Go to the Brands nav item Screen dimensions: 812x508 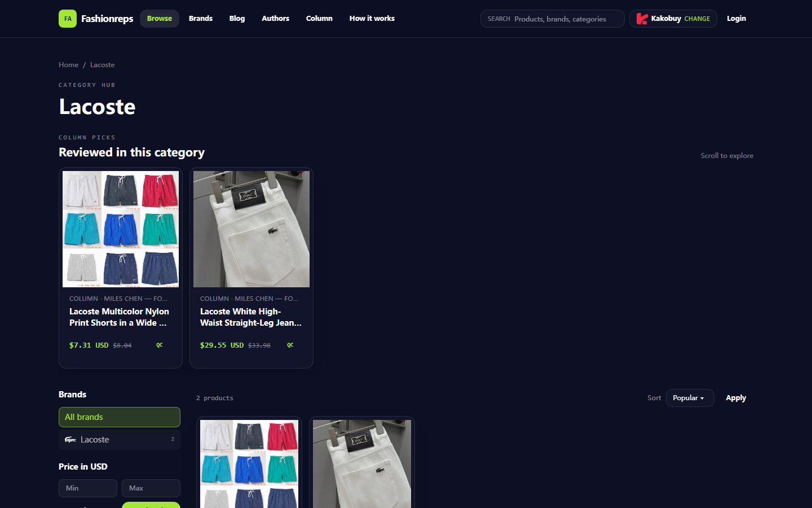click(201, 19)
